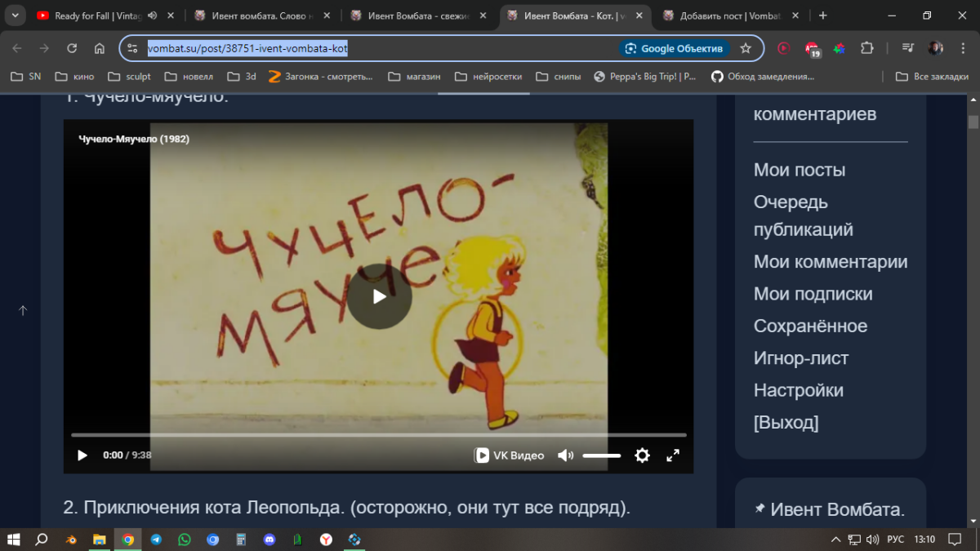Open the Загонка - смотреть bookmark

320,77
